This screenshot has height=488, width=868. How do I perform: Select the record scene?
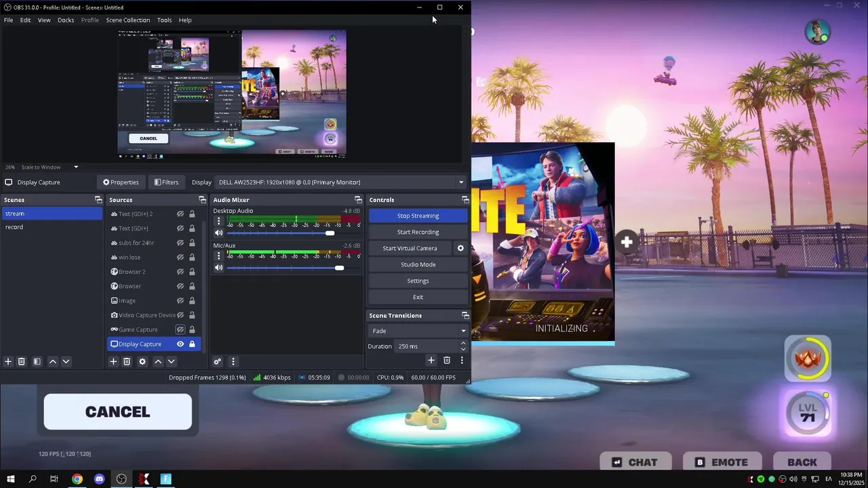tap(52, 227)
